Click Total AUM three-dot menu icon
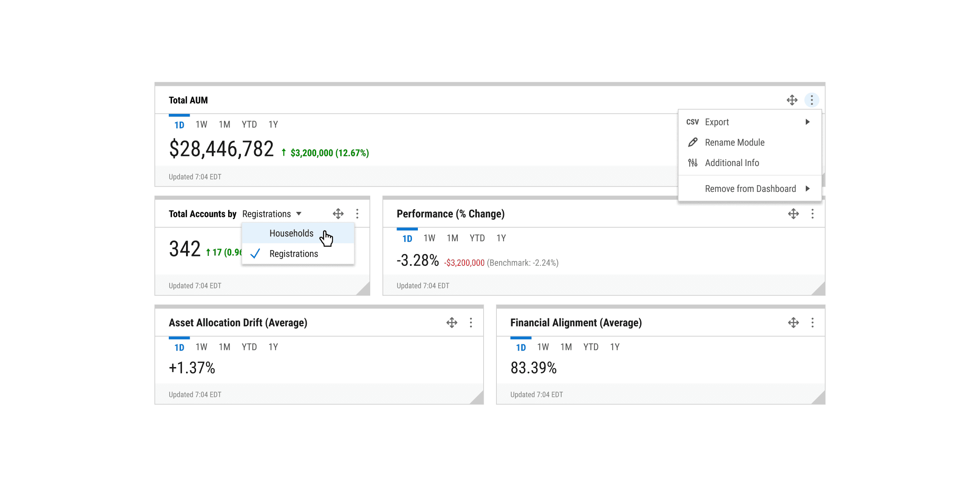This screenshot has width=980, height=490. [x=812, y=100]
